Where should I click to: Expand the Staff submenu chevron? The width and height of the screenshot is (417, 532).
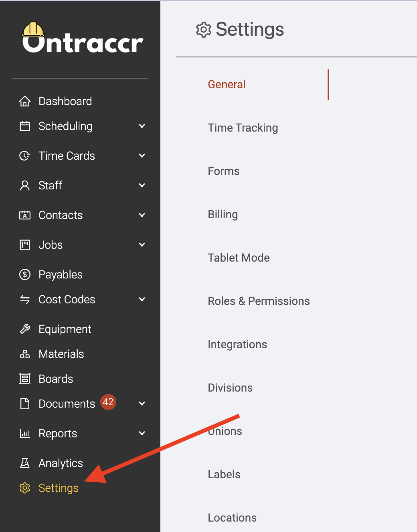tap(142, 185)
